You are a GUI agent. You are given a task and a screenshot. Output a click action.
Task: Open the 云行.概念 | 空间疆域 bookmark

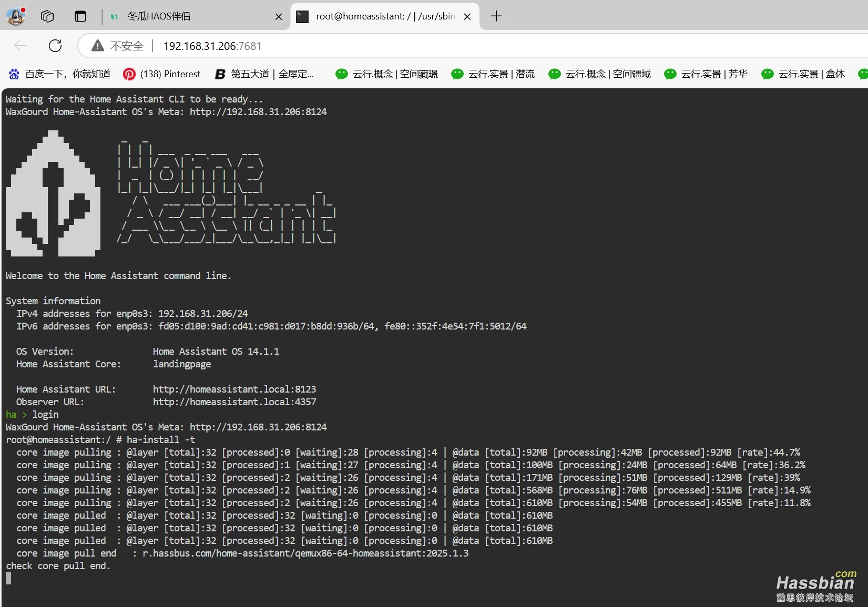point(600,74)
